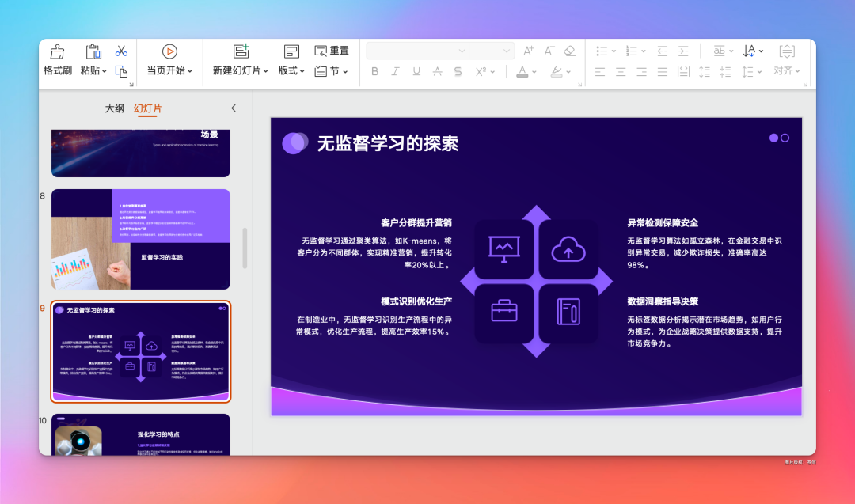Open paragraph settings dialog launcher
This screenshot has width=855, height=504.
pos(805,85)
